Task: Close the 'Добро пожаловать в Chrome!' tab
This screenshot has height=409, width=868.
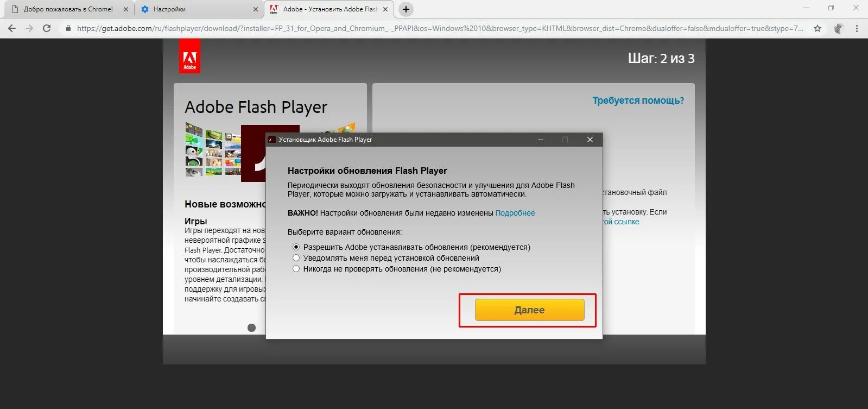Action: point(125,9)
